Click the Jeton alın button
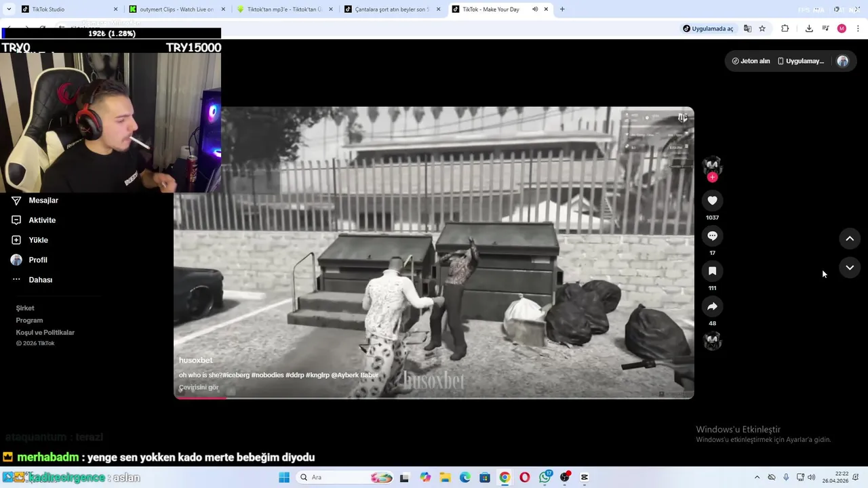Screen dimensions: 868x488 pos(751,61)
